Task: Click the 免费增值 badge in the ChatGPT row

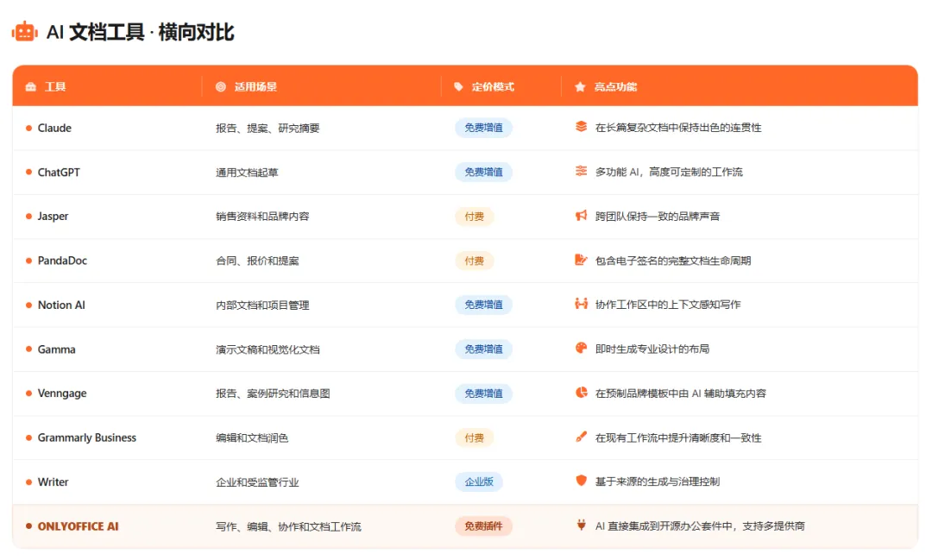Action: point(483,172)
